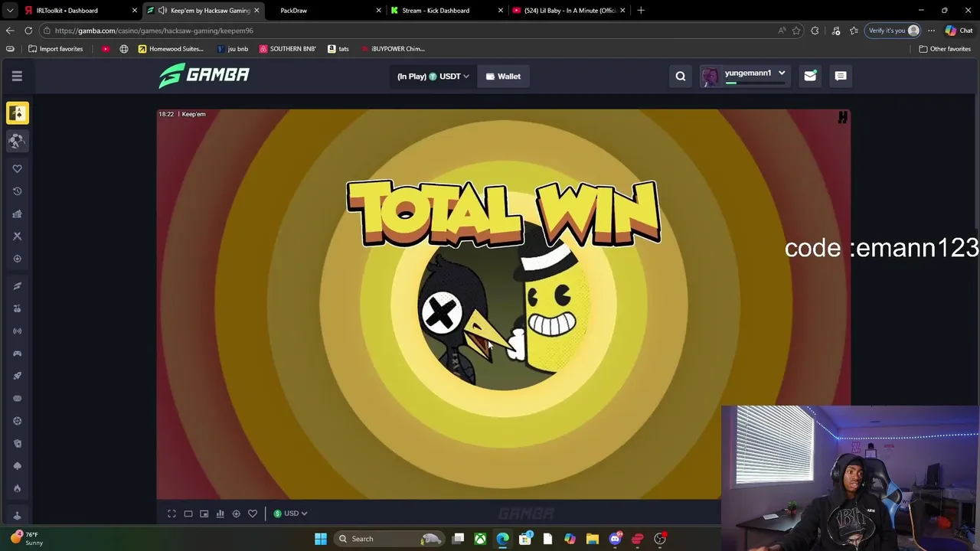Add game to favorites with heart below
Image resolution: width=980 pixels, height=551 pixels.
[252, 514]
